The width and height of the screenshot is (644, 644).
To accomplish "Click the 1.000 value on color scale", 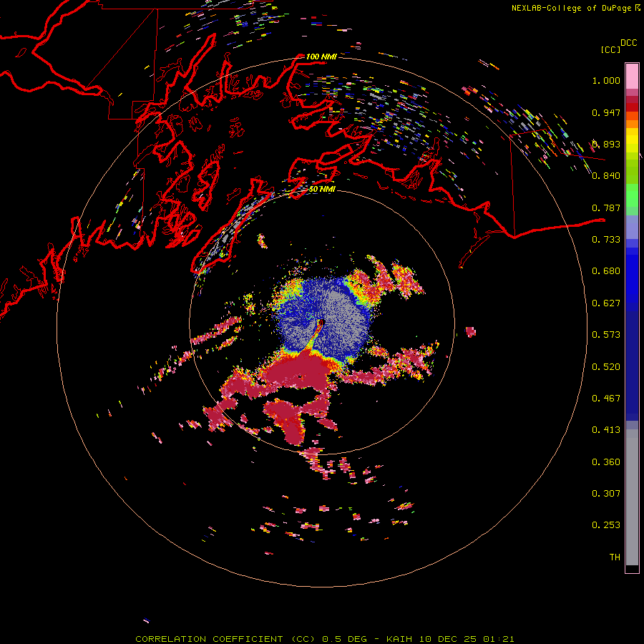I will click(x=606, y=80).
